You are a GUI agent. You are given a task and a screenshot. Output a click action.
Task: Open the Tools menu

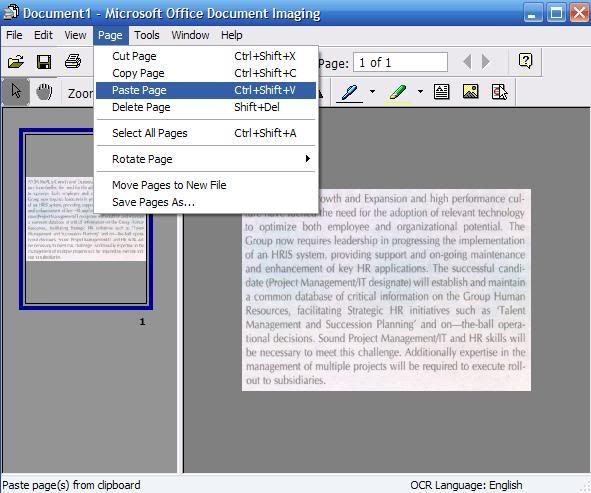147,35
